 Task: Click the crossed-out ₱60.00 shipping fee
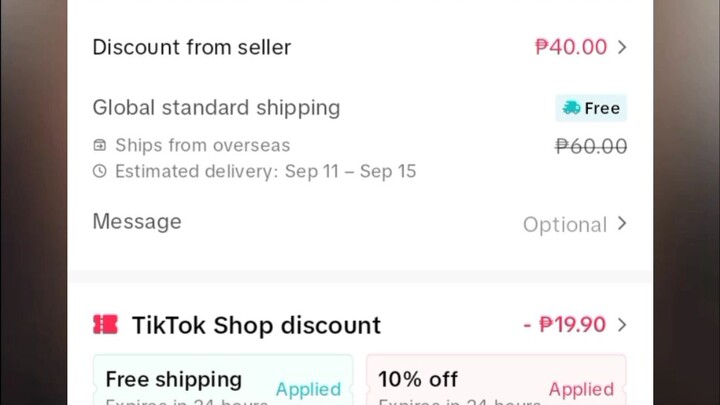[591, 147]
